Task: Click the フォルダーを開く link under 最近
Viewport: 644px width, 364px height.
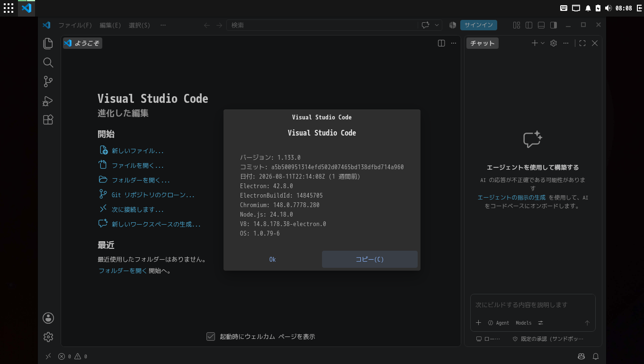Action: 123,271
